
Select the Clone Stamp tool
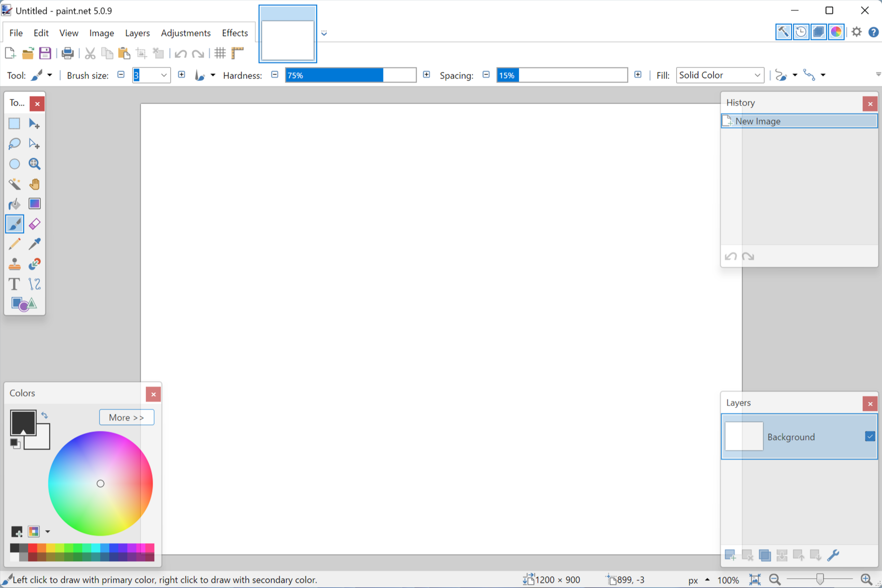click(x=14, y=264)
